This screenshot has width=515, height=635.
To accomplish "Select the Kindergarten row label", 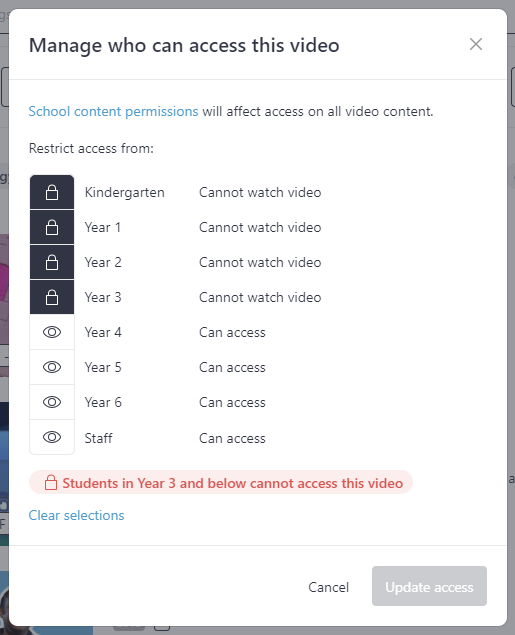I will point(125,192).
